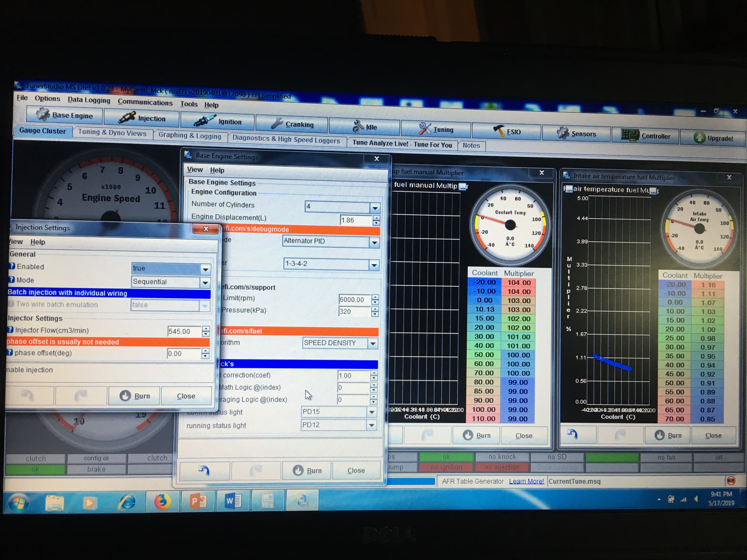Image resolution: width=747 pixels, height=560 pixels.
Task: Open the ESIO hammer menu
Action: point(507,132)
